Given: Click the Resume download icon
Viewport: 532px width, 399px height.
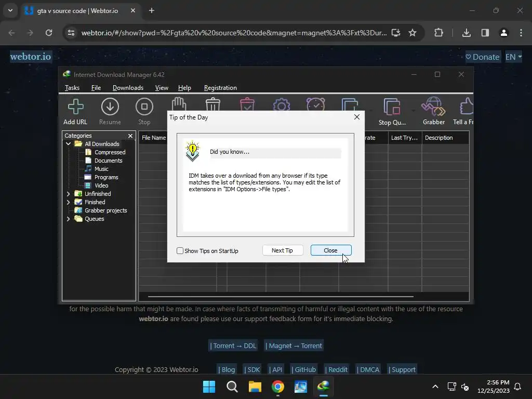Looking at the screenshot, I should pyautogui.click(x=110, y=112).
